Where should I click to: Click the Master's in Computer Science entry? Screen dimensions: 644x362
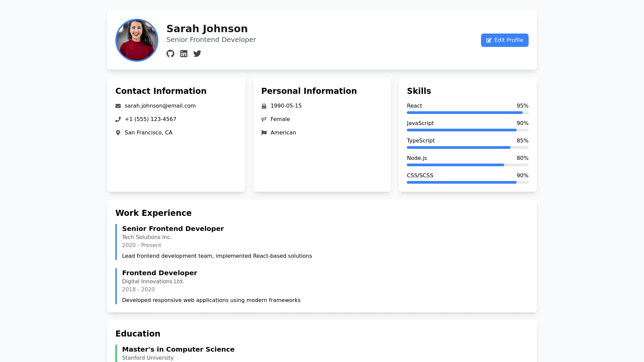point(178,349)
